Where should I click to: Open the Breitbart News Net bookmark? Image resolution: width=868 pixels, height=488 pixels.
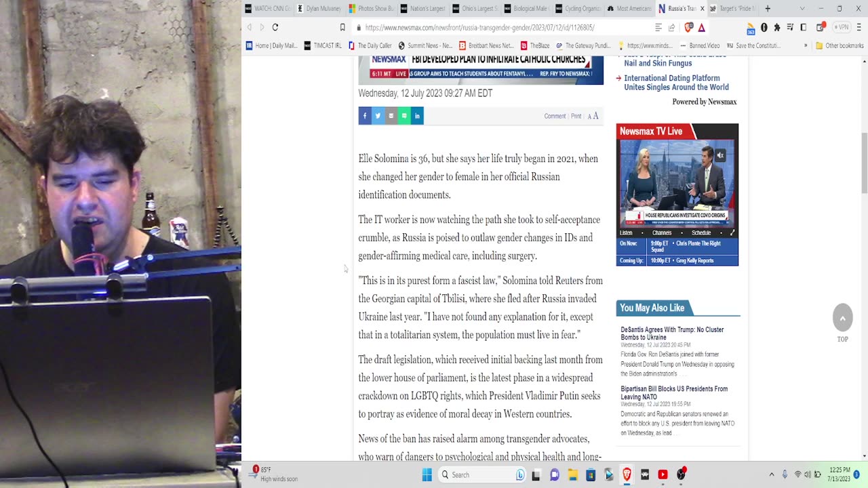coord(486,45)
